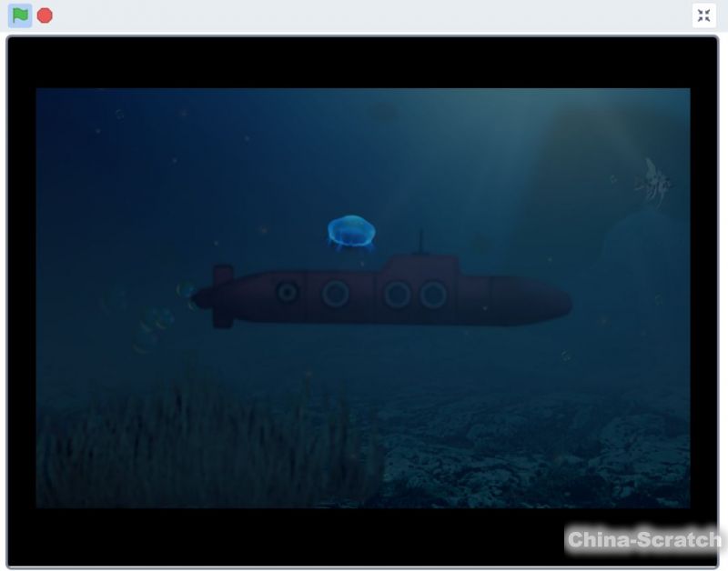Click the bubble cluster behind submarine
The height and width of the screenshot is (571, 728).
point(155,320)
